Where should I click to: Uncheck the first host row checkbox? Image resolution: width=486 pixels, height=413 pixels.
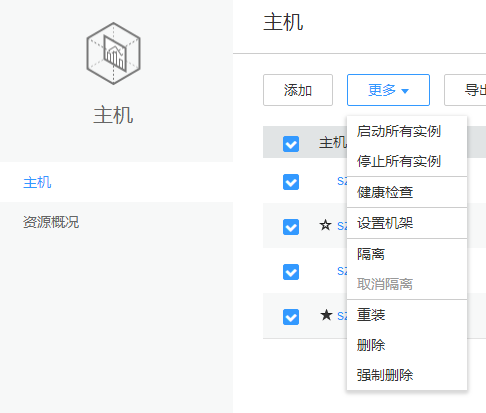[x=291, y=182]
